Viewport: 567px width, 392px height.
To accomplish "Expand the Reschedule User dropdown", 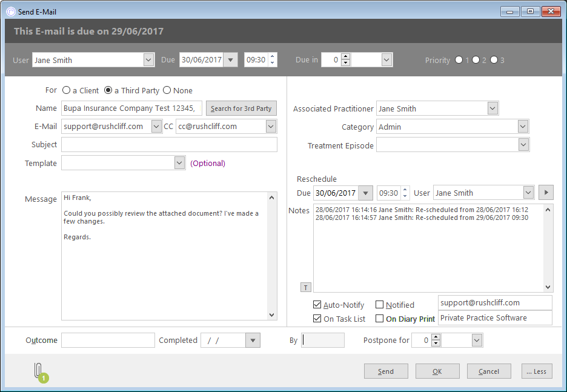I will pyautogui.click(x=528, y=193).
